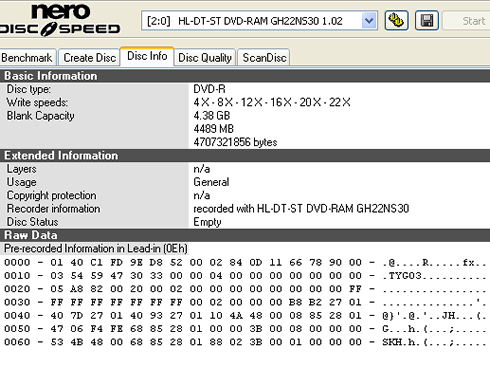Click the 4707321856 bytes capacity value
Image resolution: width=490 pixels, height=387 pixels.
point(235,142)
